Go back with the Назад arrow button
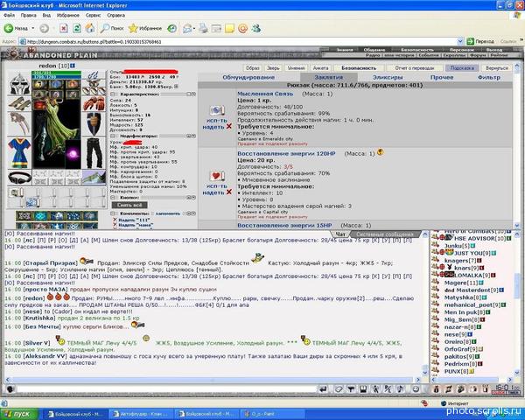The image size is (525, 420). 16,29
